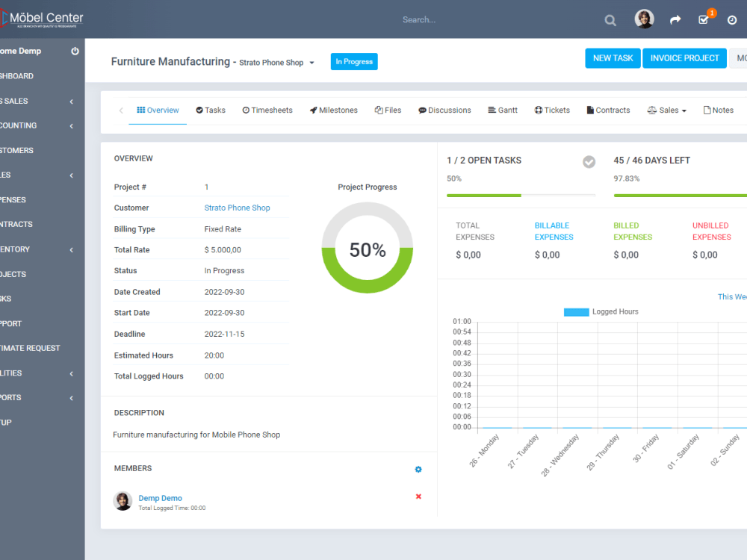The height and width of the screenshot is (560, 747).
Task: Open the Files tab
Action: click(388, 110)
